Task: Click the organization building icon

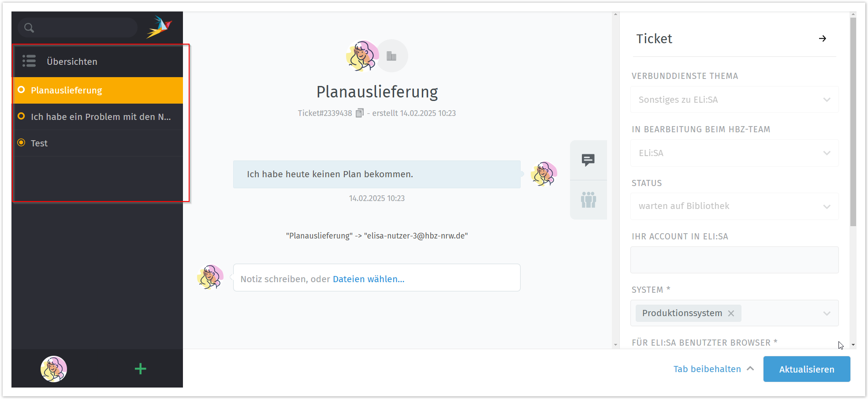Action: point(391,56)
